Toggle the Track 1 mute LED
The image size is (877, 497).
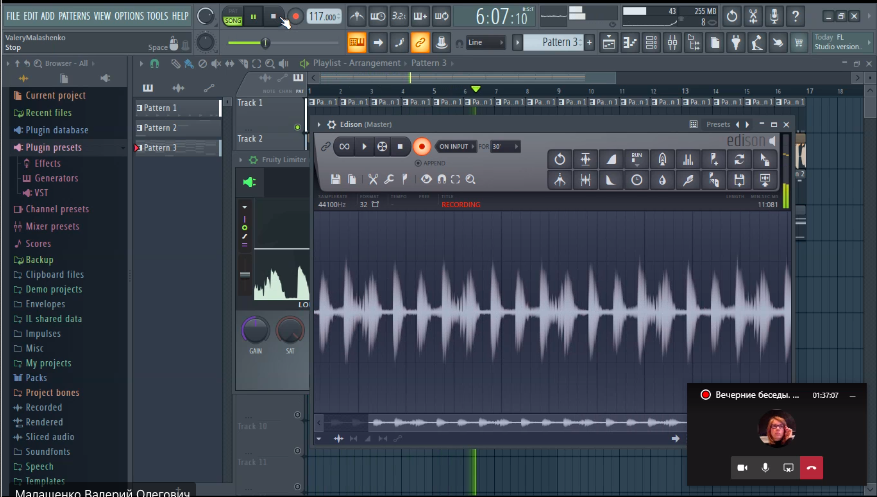[x=298, y=127]
